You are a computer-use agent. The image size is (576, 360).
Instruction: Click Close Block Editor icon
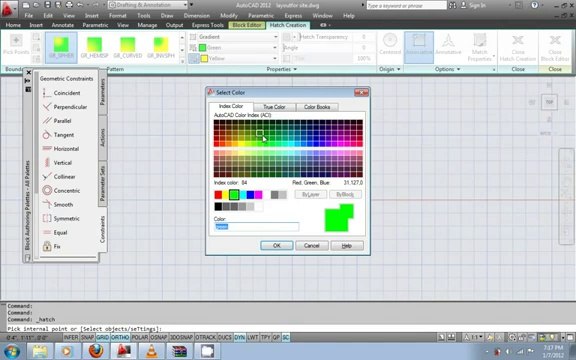[555, 48]
